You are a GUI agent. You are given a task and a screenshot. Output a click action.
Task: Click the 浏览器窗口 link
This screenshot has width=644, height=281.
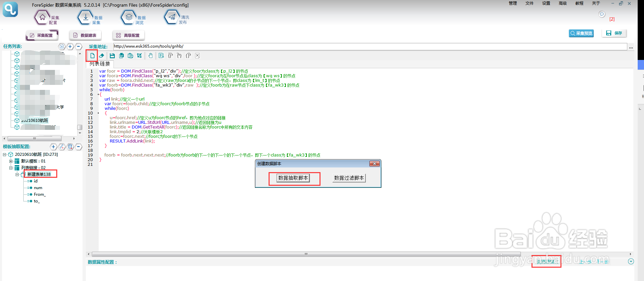pos(547,262)
